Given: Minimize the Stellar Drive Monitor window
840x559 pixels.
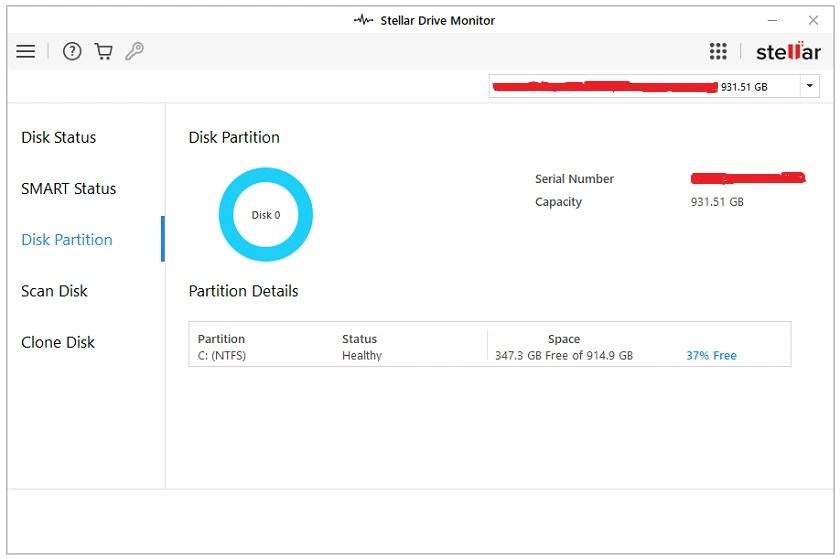Looking at the screenshot, I should (772, 20).
